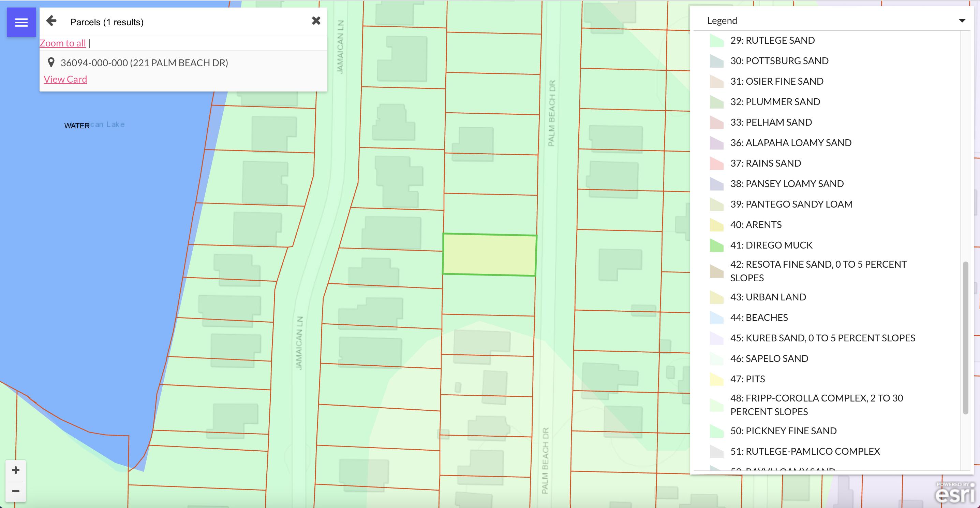Close the Parcels results panel
Image resolution: width=980 pixels, height=508 pixels.
[x=316, y=21]
